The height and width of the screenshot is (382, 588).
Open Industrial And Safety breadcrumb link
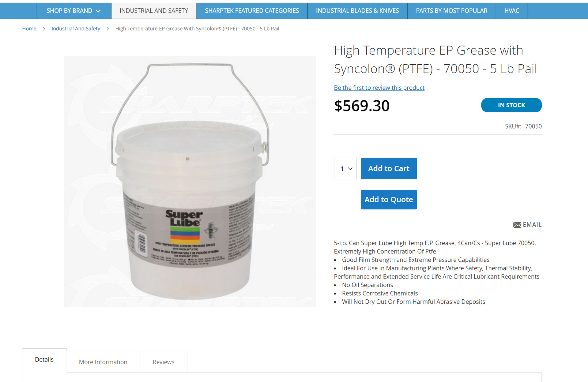pyautogui.click(x=76, y=28)
